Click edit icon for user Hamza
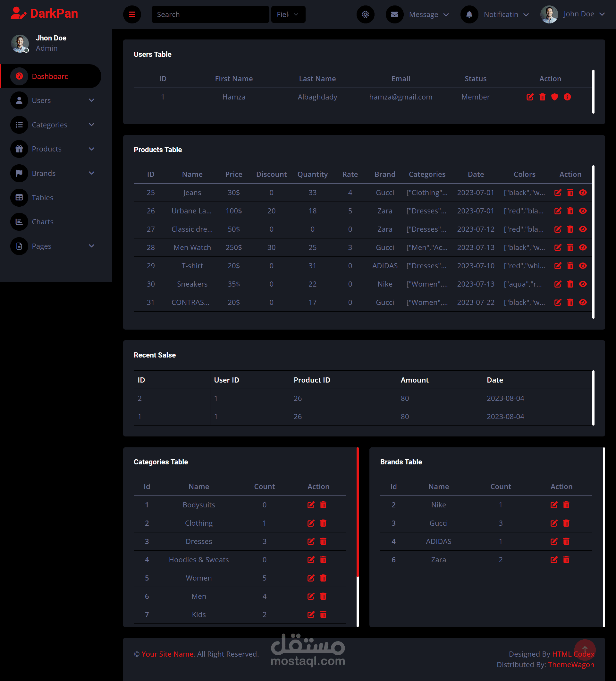616x681 pixels. 530,97
